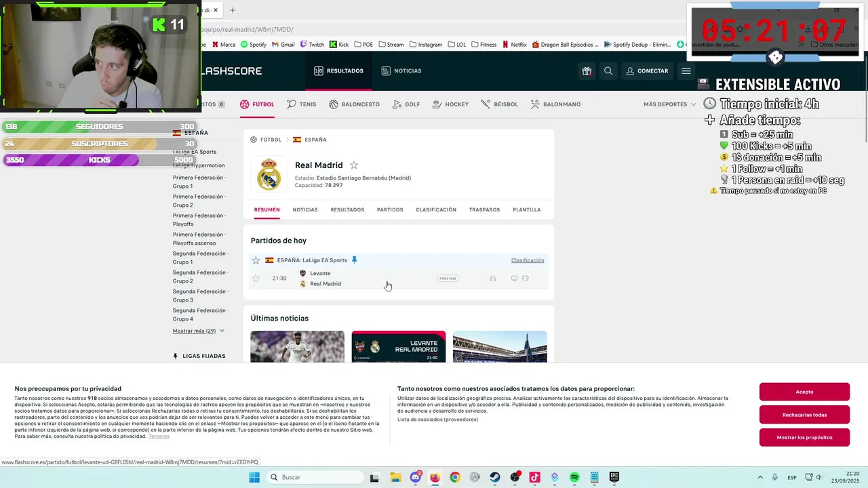Select the BALONMANO sport item
868x488 pixels.
(555, 104)
